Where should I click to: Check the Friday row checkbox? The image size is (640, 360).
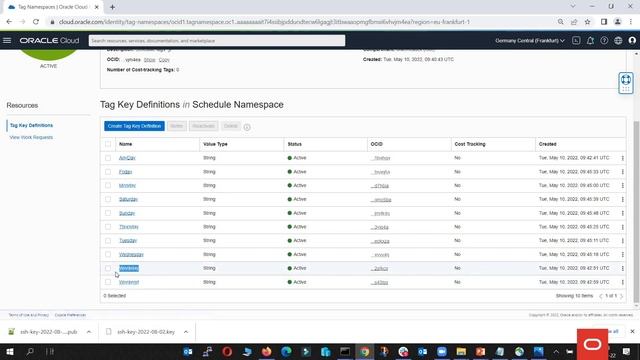pos(108,172)
